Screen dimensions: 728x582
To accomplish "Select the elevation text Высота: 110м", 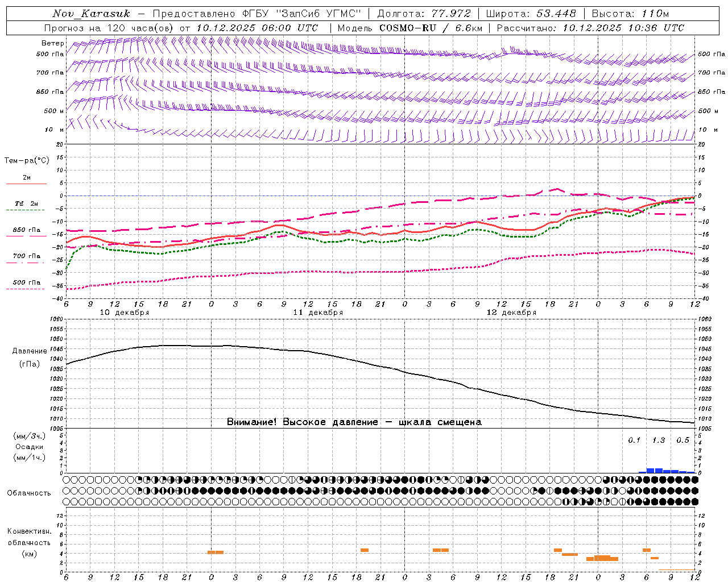I will coord(630,14).
